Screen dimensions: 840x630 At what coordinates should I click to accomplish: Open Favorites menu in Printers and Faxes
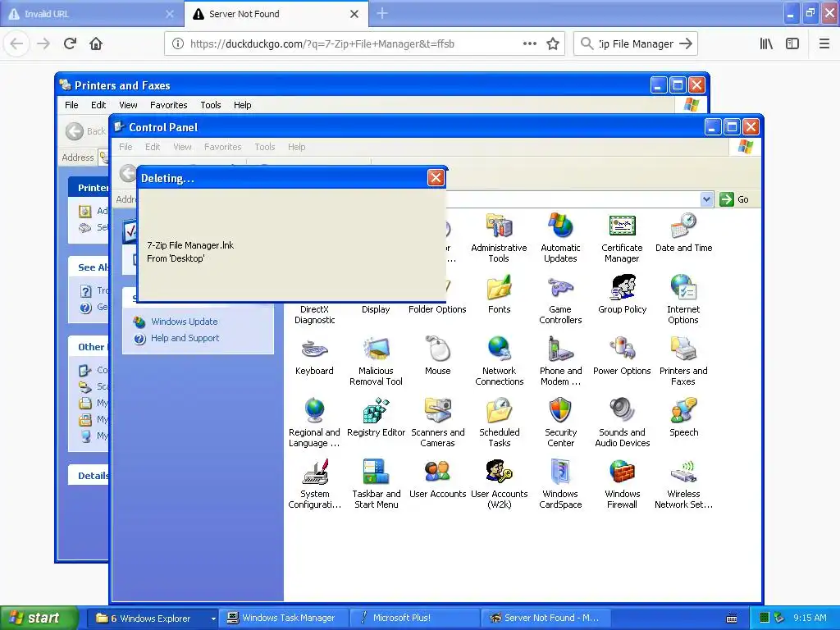(x=168, y=105)
